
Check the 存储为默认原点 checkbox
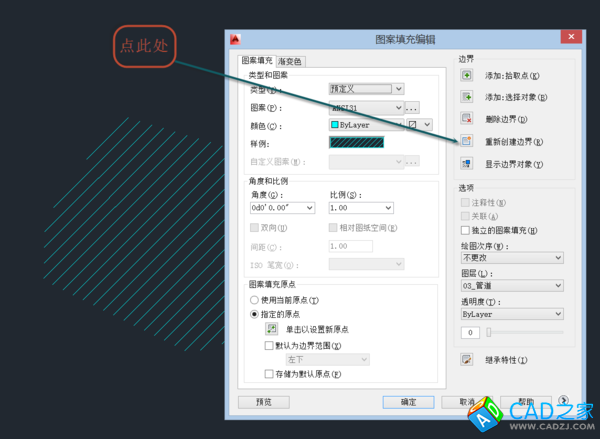pyautogui.click(x=269, y=374)
